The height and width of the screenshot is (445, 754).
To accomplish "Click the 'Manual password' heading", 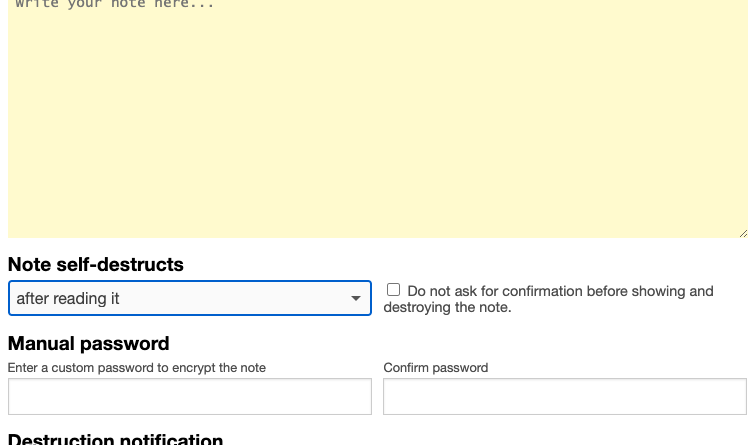I will (x=88, y=343).
